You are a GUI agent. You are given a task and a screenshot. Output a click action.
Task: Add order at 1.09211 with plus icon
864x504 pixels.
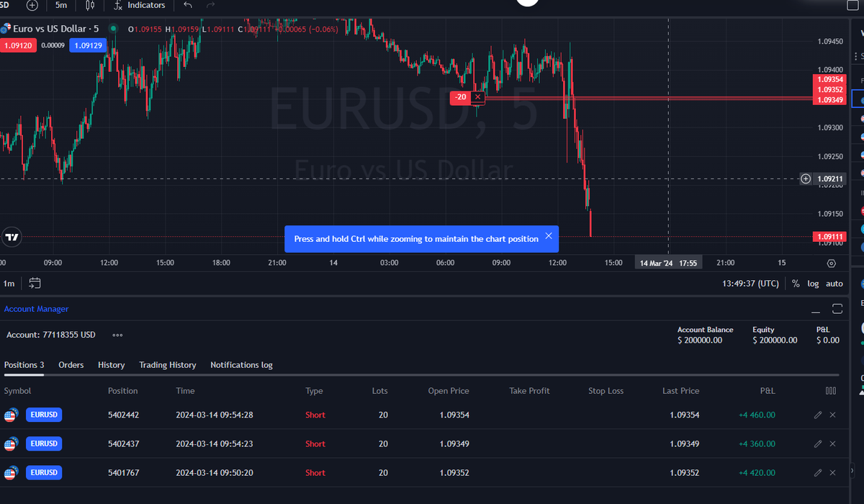(x=806, y=179)
